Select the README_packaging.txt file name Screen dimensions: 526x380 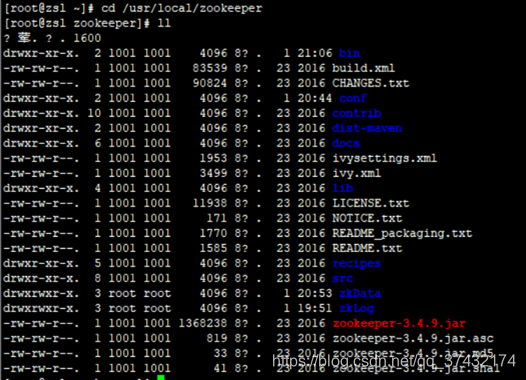[x=402, y=233]
